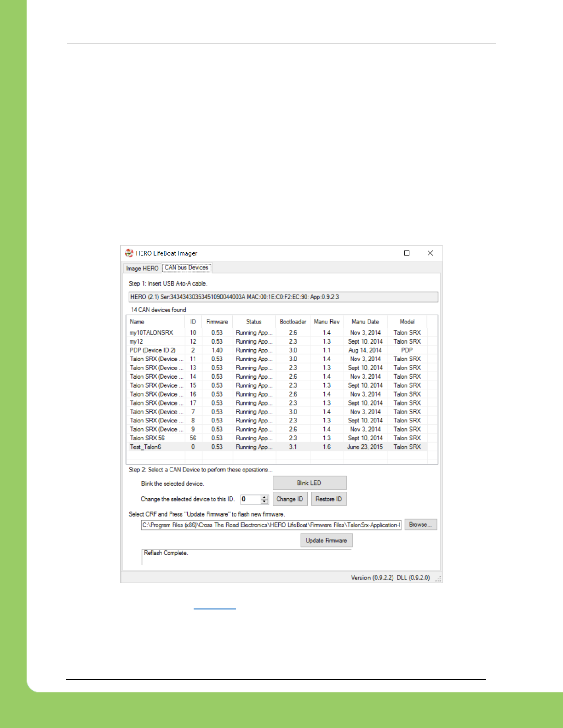Minimize the HERO LifeBoat Imager window
Viewport: 563px width, 728px height.
(383, 253)
